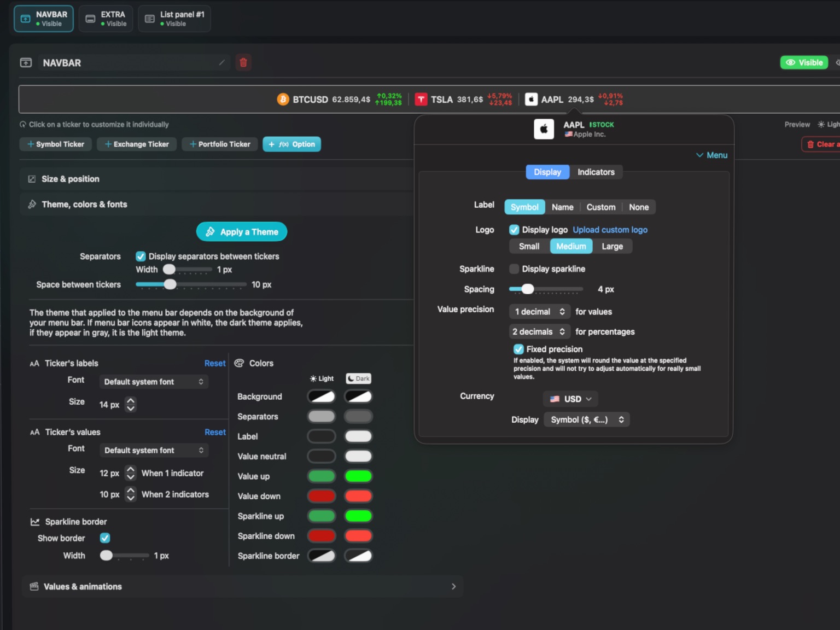840x630 pixels.
Task: Click the large Apple logo in the popover header
Action: [544, 129]
